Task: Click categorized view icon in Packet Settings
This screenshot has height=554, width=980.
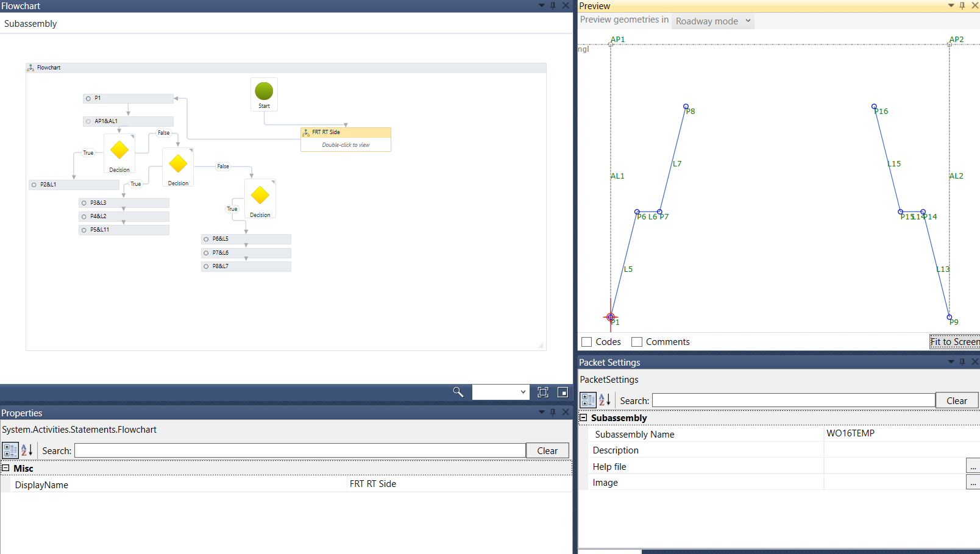Action: 588,400
